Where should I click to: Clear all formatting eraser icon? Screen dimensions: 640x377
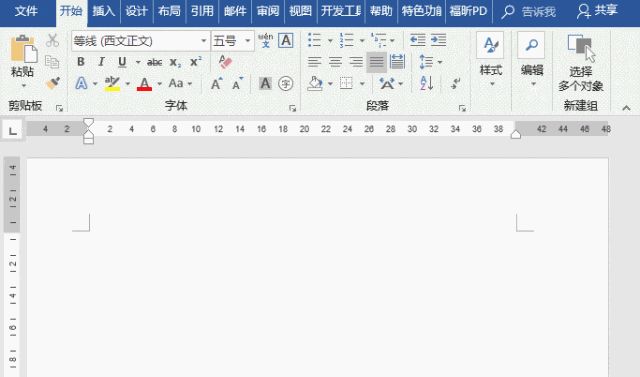225,62
